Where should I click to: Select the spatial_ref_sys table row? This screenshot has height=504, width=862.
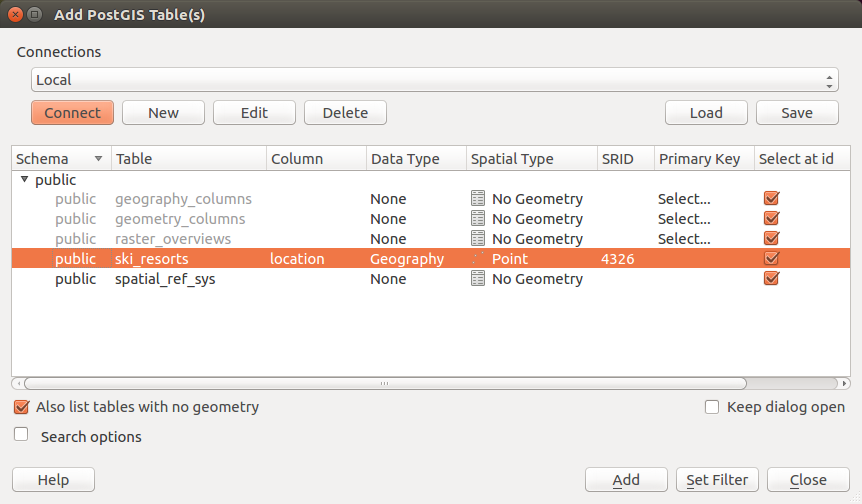click(165, 279)
